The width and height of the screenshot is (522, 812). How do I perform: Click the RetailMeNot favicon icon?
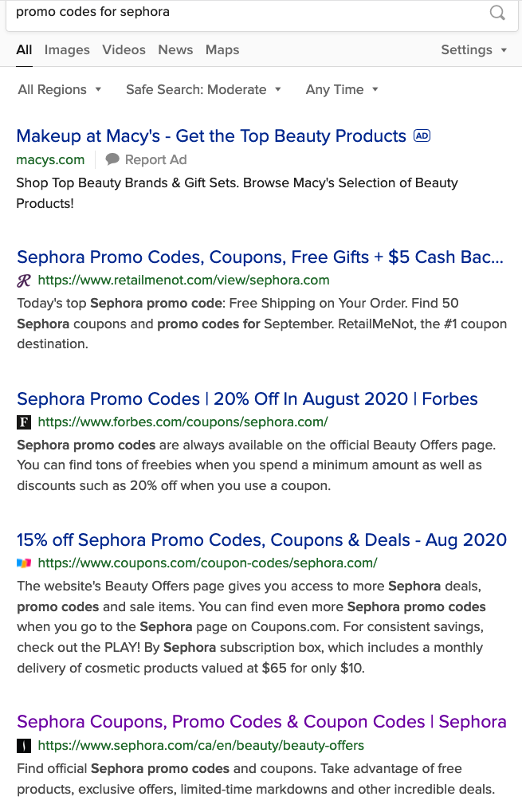click(x=24, y=280)
